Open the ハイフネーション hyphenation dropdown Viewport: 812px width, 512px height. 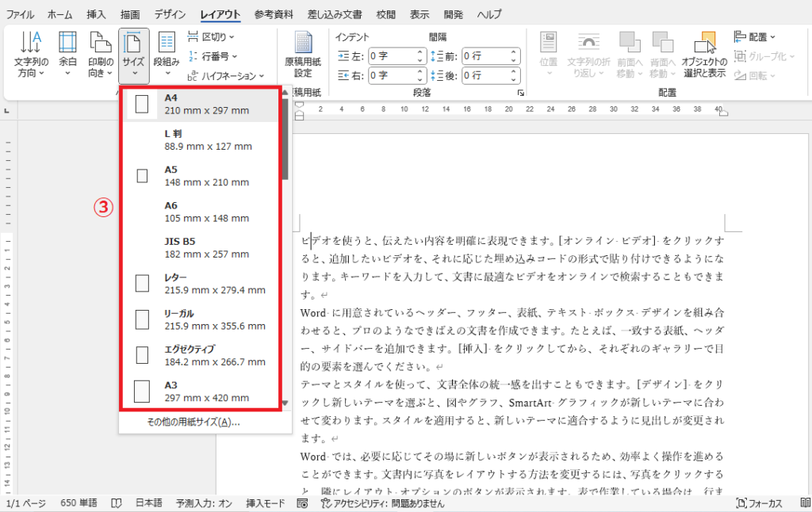click(x=226, y=75)
